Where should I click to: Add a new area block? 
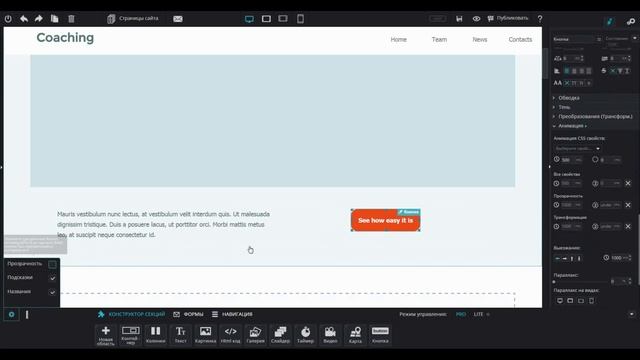[x=106, y=336]
